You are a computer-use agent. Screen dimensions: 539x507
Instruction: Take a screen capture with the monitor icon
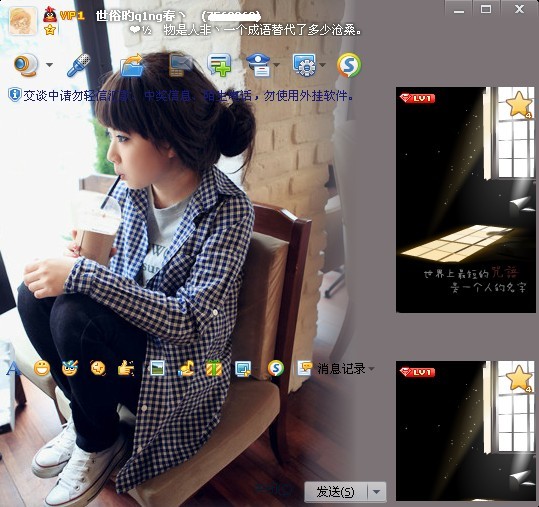(243, 369)
